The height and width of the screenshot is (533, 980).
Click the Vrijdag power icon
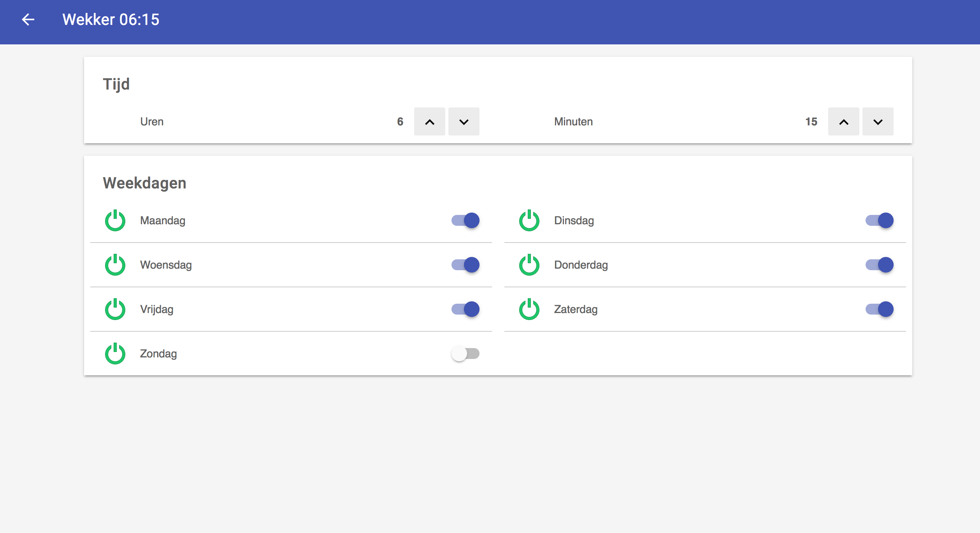[115, 310]
